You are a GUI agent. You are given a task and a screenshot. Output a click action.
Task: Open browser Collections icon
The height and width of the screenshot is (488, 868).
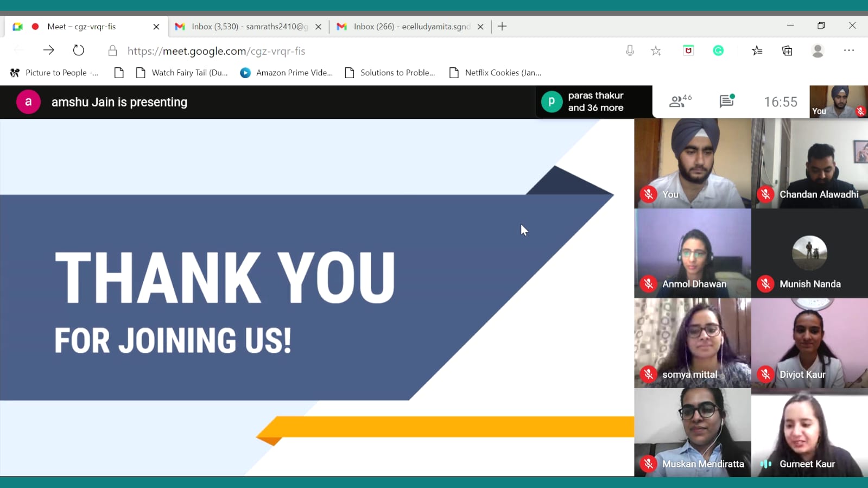point(787,50)
